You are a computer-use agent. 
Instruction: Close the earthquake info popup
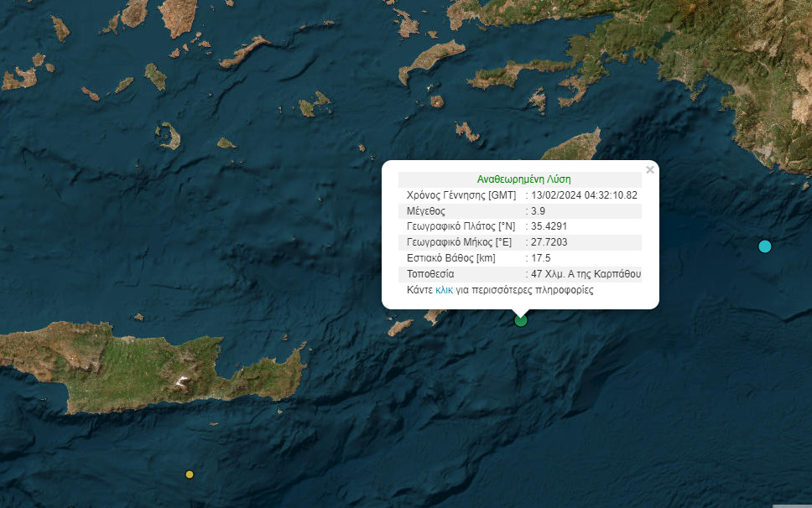click(649, 170)
